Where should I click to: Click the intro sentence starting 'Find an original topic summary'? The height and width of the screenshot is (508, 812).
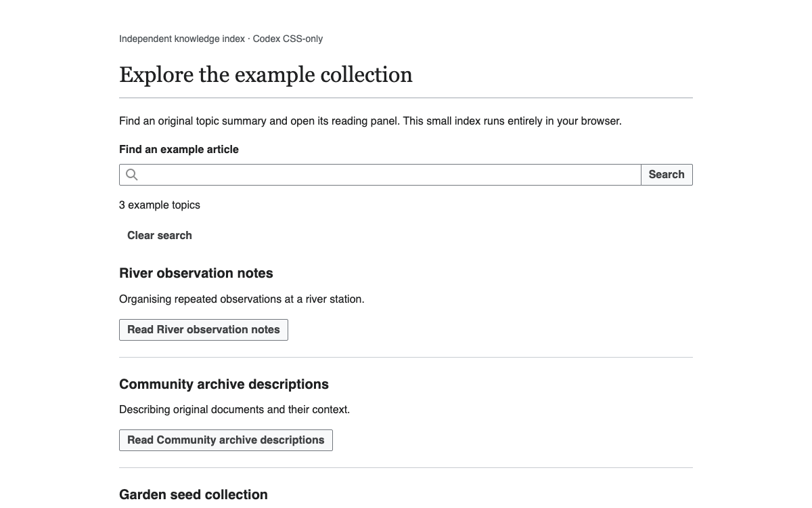(x=370, y=121)
